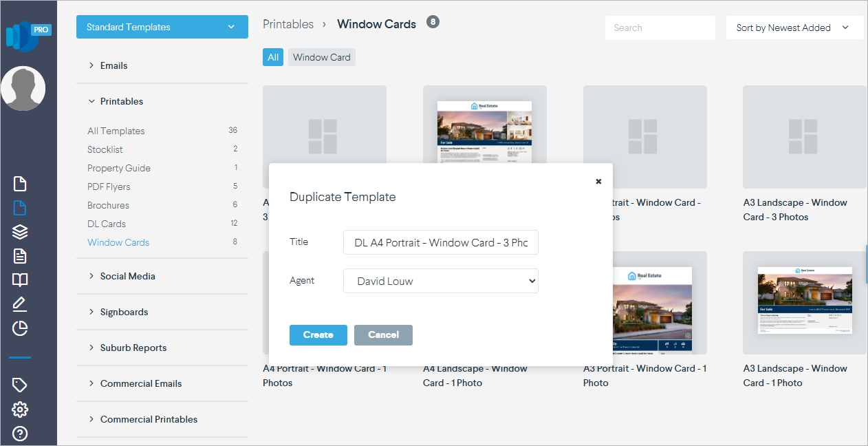Click the white blank page sidebar icon
This screenshot has height=446, width=868.
coord(20,184)
